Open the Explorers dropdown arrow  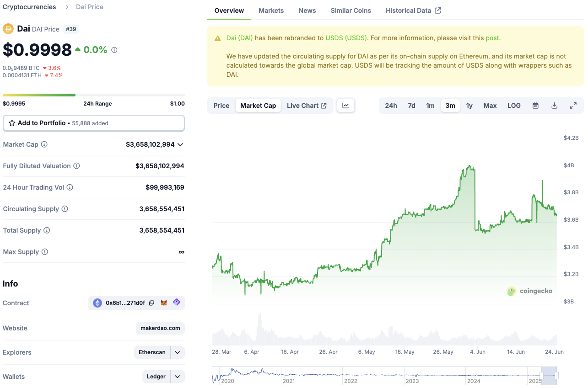178,352
